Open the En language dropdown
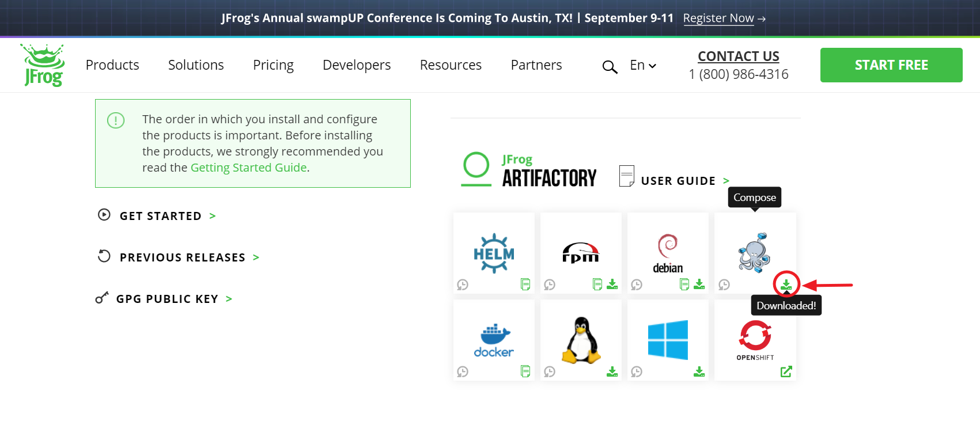The height and width of the screenshot is (421, 980). pyautogui.click(x=643, y=65)
